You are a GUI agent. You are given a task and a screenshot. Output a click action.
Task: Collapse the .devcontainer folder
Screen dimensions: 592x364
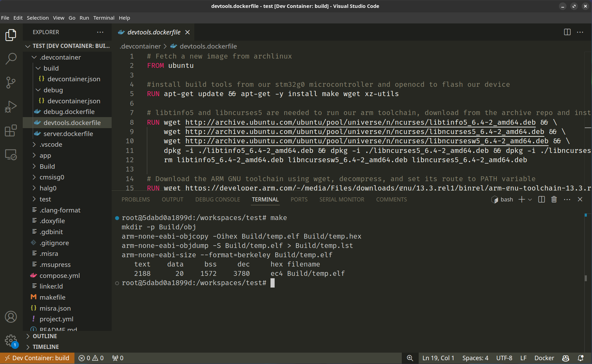click(60, 57)
